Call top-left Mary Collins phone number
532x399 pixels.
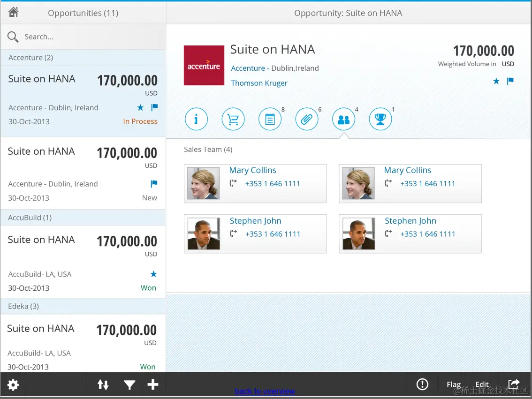(273, 184)
